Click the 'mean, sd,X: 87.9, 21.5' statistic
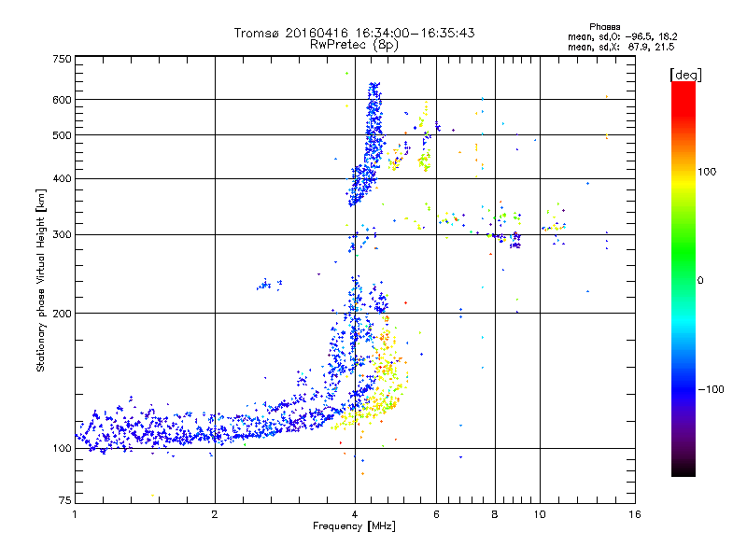Image resolution: width=747 pixels, height=560 pixels. (621, 47)
